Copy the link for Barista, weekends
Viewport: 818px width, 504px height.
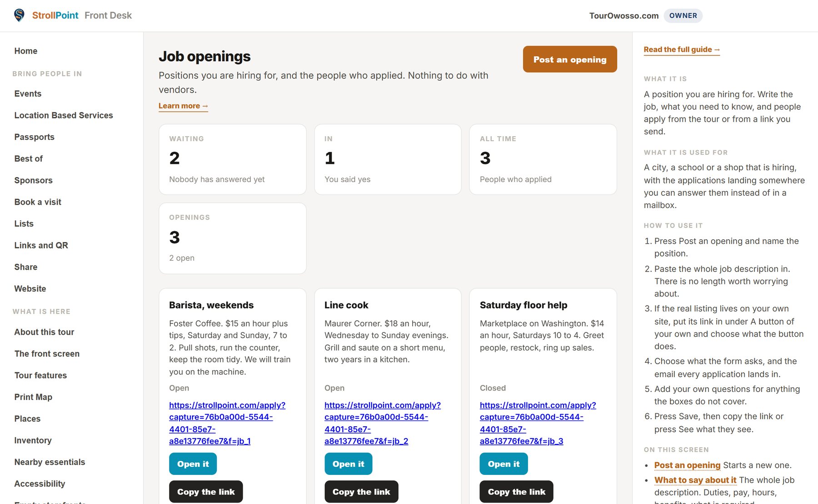[206, 492]
